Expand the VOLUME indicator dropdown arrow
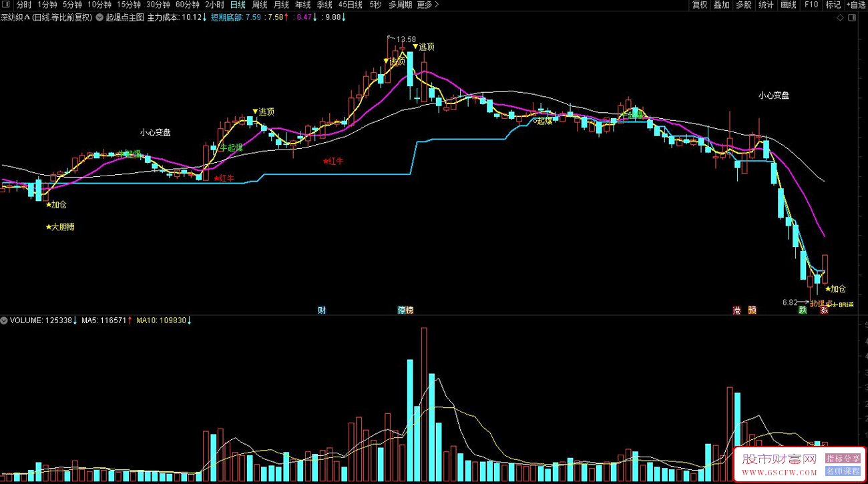The width and height of the screenshot is (868, 484). [4, 320]
